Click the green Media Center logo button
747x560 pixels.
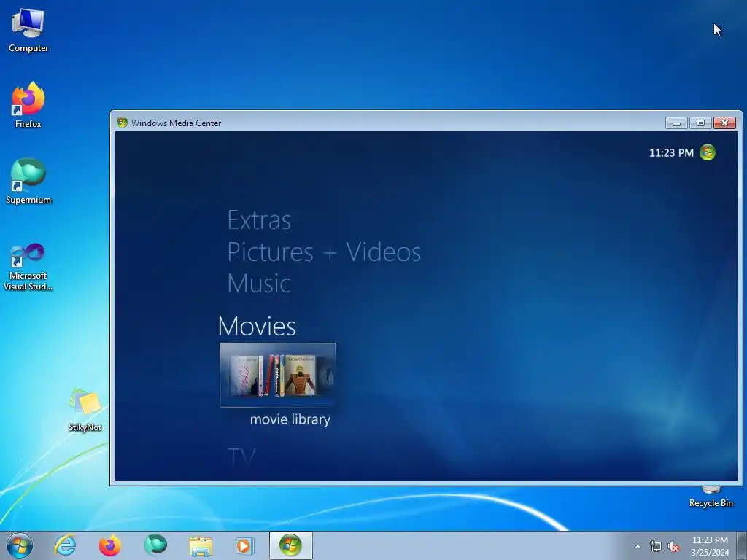[708, 152]
